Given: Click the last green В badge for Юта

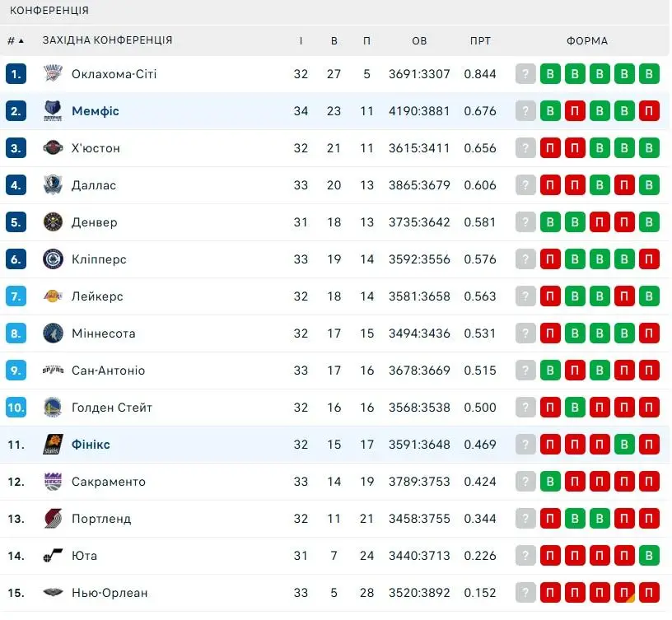Looking at the screenshot, I should point(649,556).
